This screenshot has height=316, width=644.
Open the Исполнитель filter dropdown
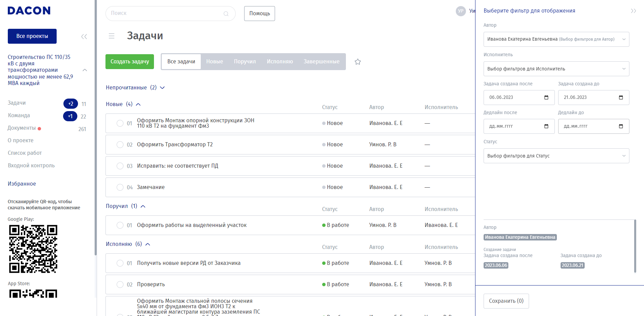point(556,69)
